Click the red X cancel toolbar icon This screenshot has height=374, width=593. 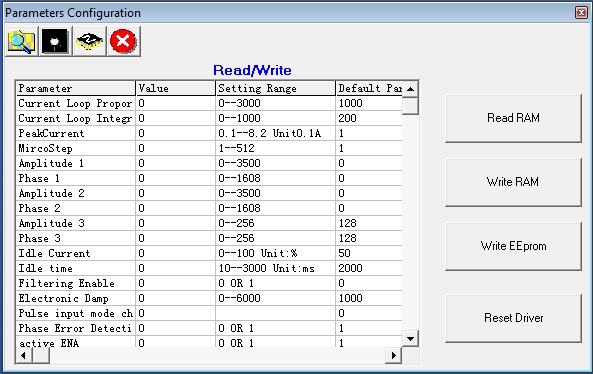(123, 41)
